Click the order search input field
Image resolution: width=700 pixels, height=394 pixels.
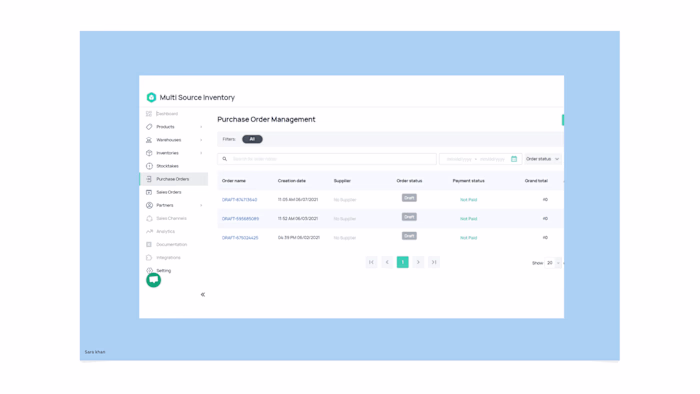tap(327, 159)
